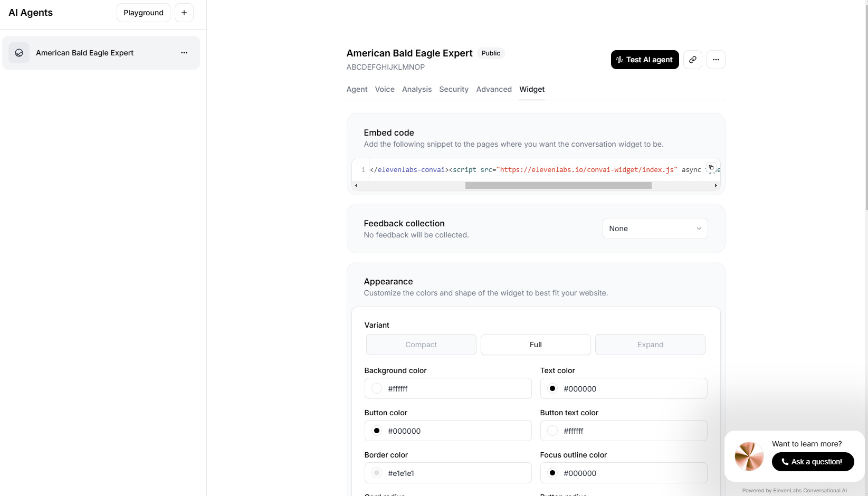Open the agent list item three-dot menu

[x=184, y=53]
